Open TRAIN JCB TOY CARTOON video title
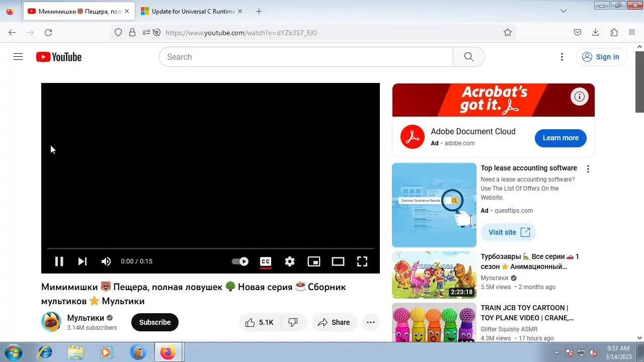The width and height of the screenshot is (644, 362). (527, 313)
